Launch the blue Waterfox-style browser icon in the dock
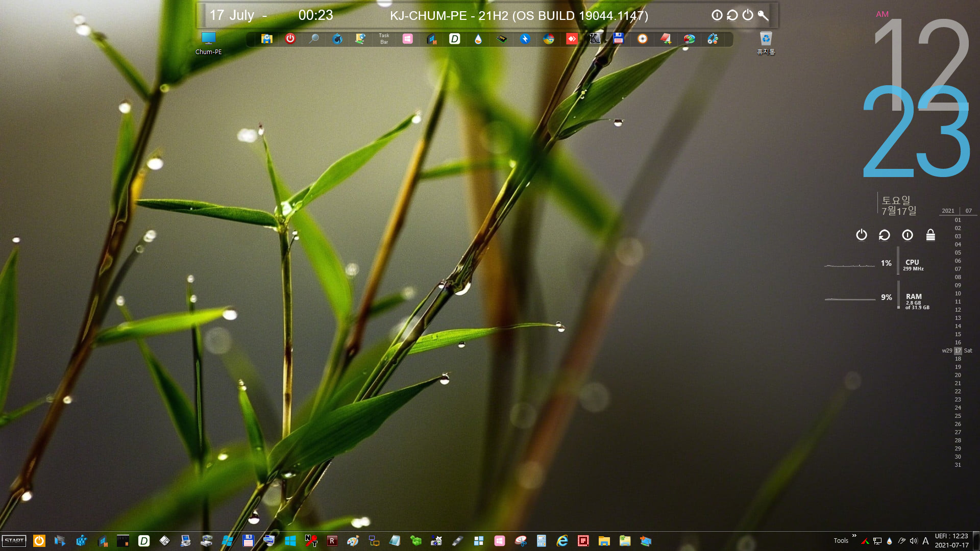This screenshot has height=551, width=980. coord(337,39)
